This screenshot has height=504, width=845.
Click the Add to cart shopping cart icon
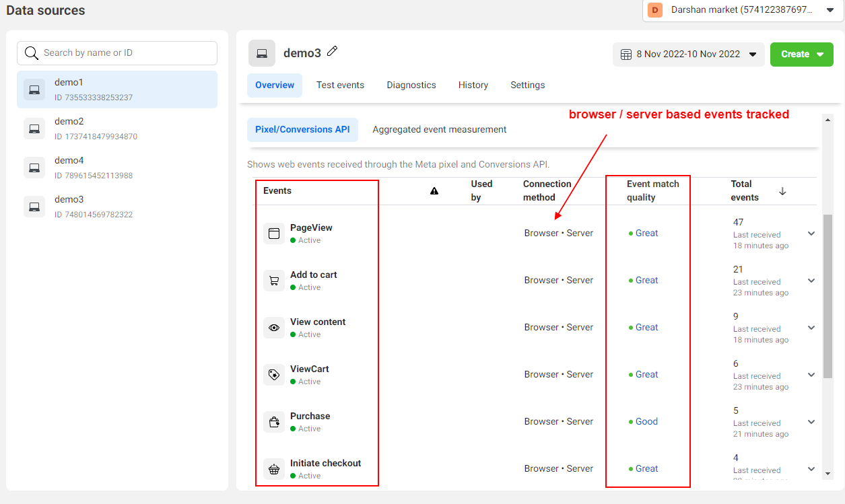pyautogui.click(x=274, y=281)
